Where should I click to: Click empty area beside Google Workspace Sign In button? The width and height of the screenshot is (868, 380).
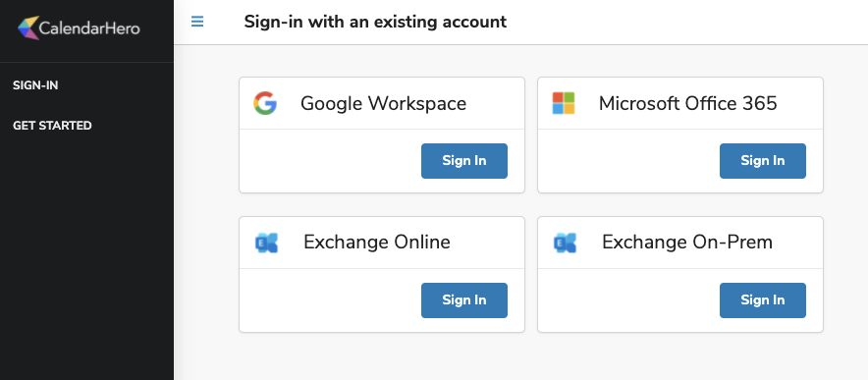pos(330,161)
